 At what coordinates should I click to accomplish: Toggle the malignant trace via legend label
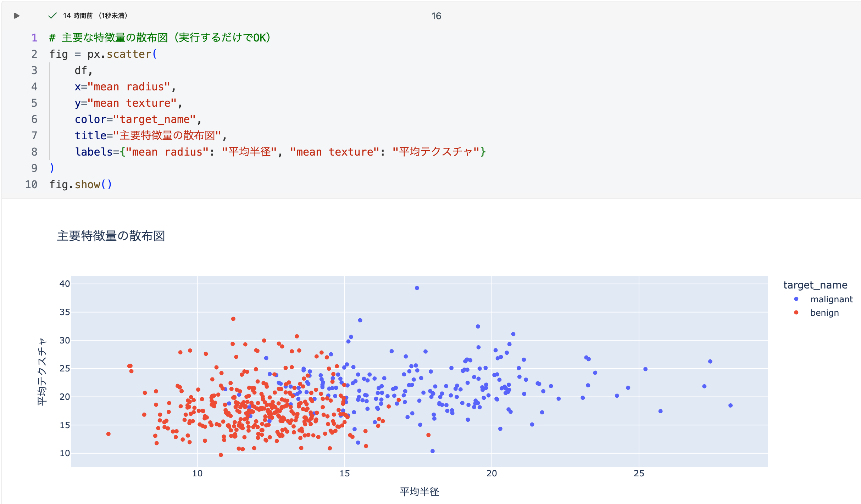pos(831,299)
